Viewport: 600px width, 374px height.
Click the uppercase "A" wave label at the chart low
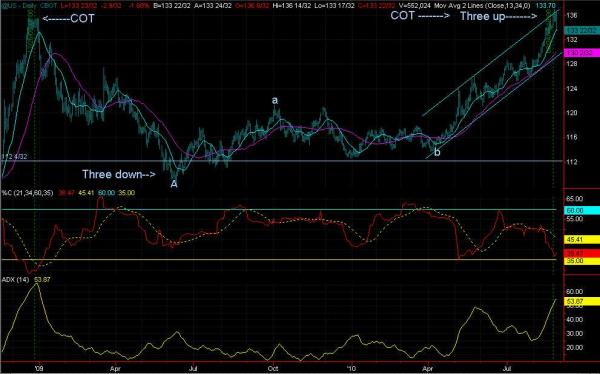point(174,184)
